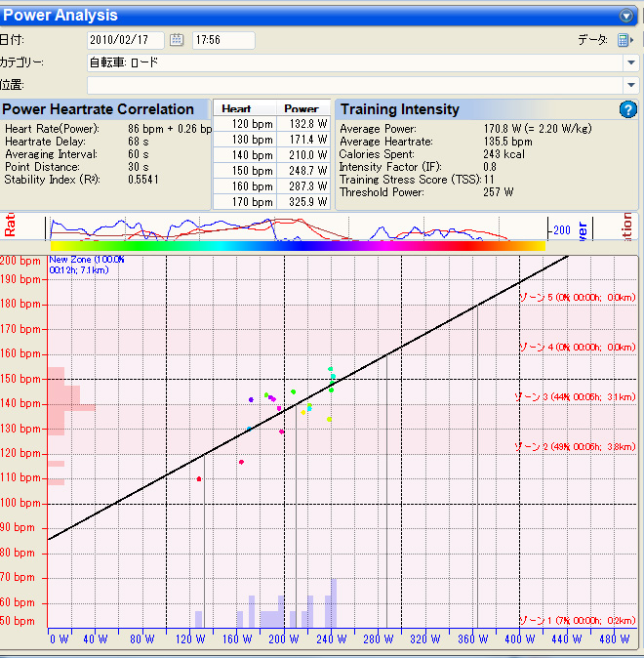Open the Training Intensity help icon
644x658 pixels.
click(x=628, y=109)
